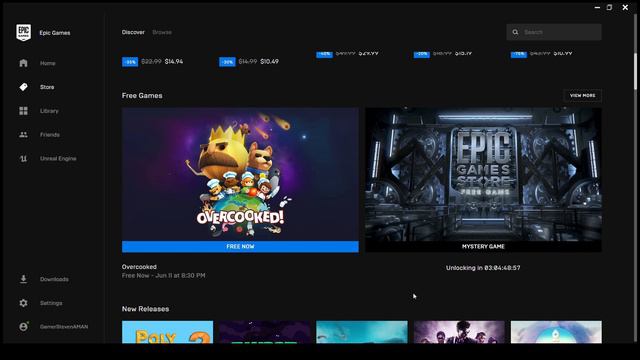Screen dimensions: 640x360
Task: Click the blue discount badge beside $10.49
Action: pyautogui.click(x=227, y=62)
